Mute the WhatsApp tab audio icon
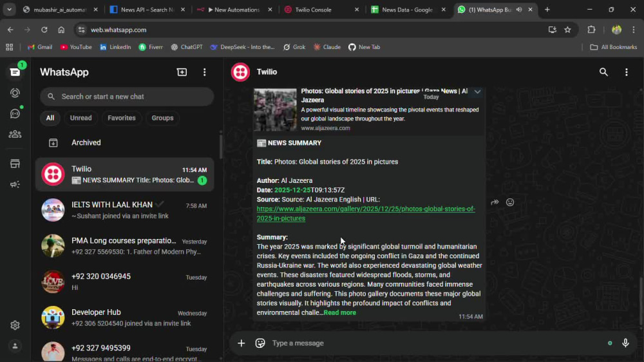 coord(519,10)
